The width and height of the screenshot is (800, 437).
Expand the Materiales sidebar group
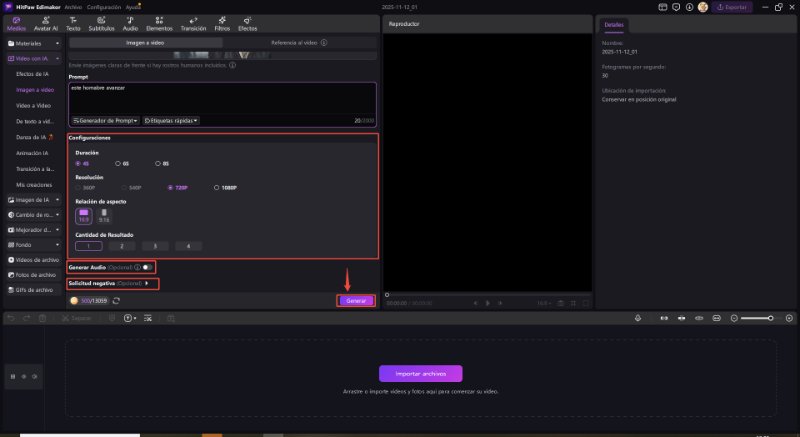tap(33, 44)
